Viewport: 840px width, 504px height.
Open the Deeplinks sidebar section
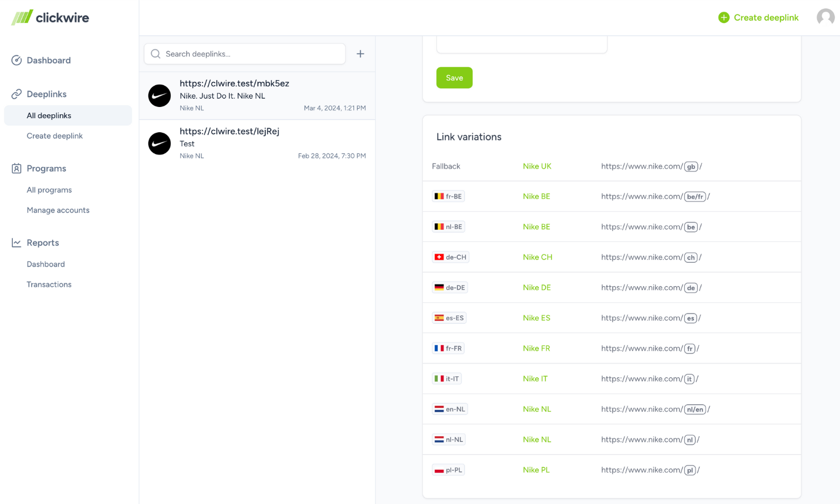(46, 94)
